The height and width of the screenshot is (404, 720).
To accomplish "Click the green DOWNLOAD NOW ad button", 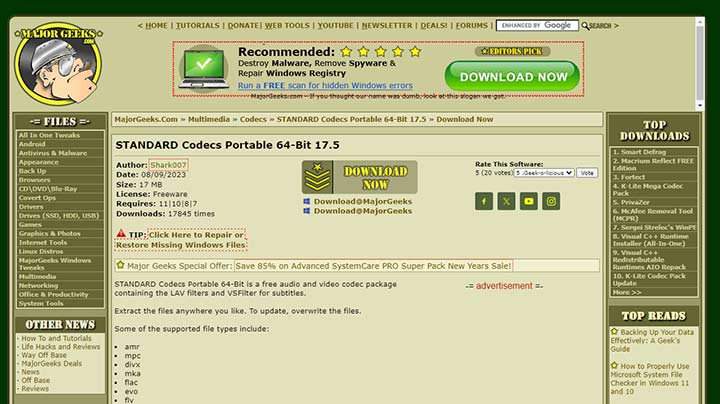I will pos(512,76).
